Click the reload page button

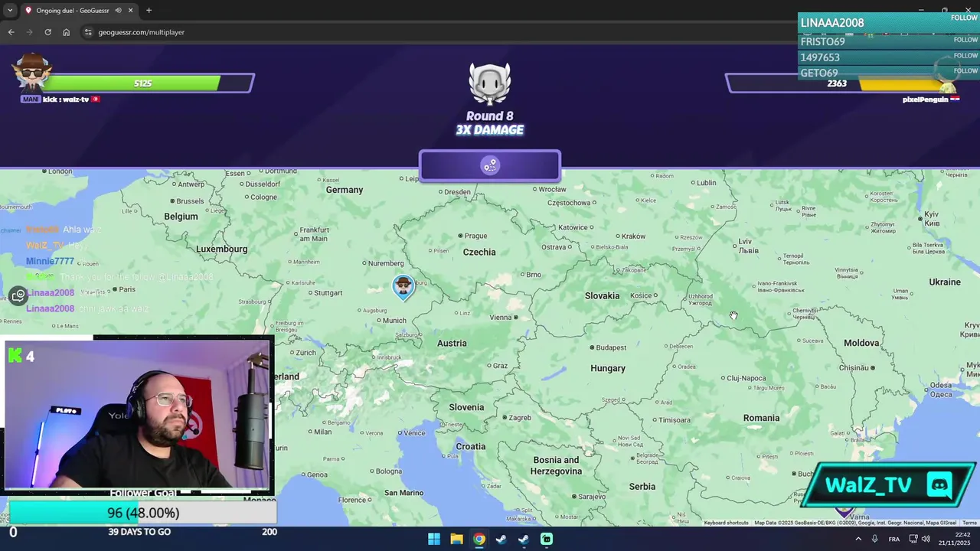47,32
